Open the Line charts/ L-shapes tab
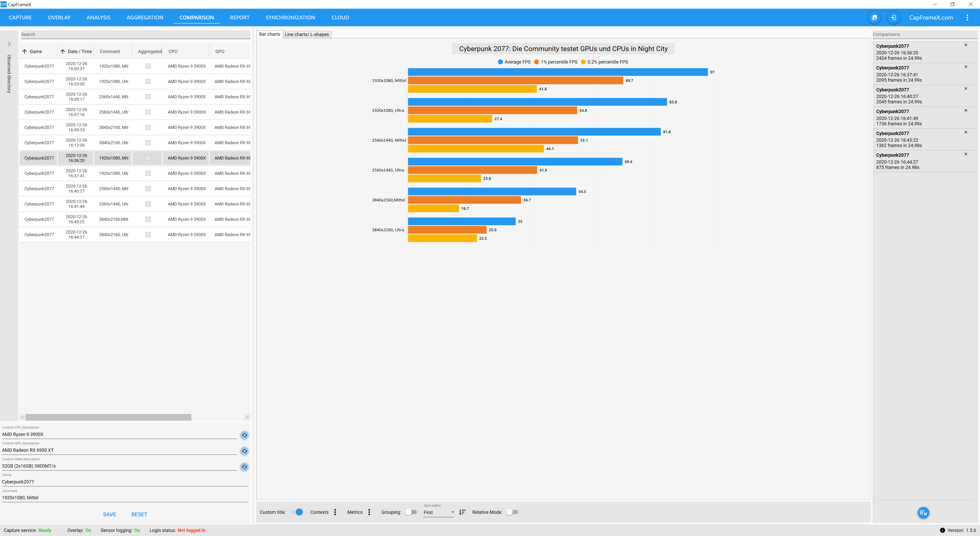Viewport: 980px width, 536px height. [307, 34]
